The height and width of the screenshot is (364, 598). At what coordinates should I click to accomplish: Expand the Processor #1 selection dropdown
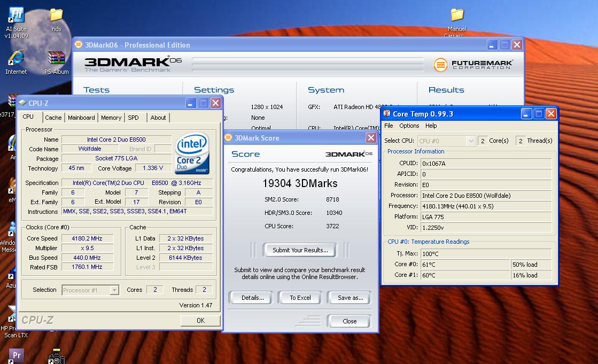click(114, 290)
